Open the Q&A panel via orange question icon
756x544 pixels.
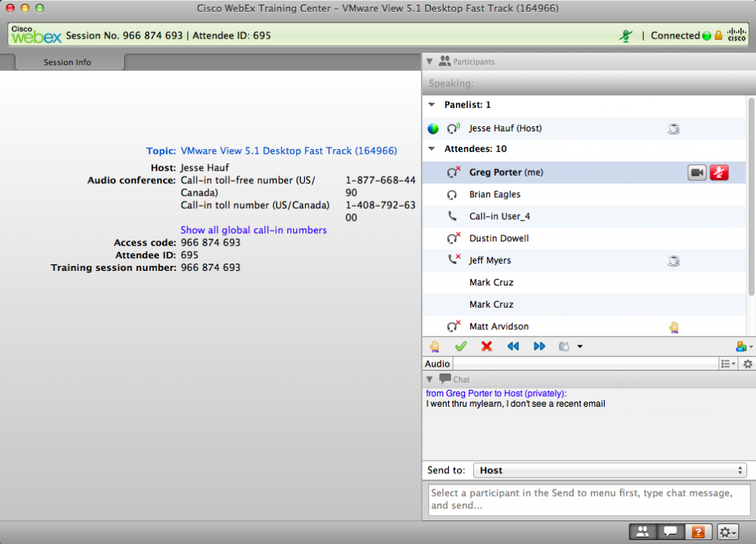tap(698, 531)
